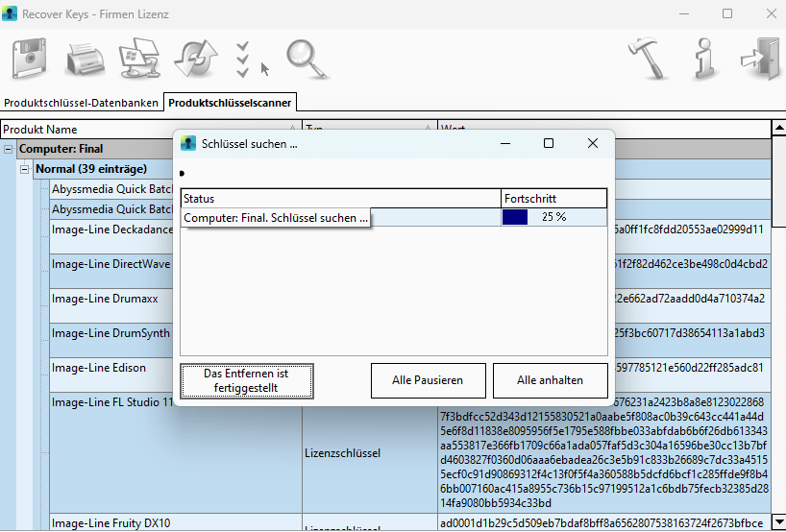This screenshot has width=786, height=532.
Task: Collapse the Computer: Final group
Action: (8, 149)
